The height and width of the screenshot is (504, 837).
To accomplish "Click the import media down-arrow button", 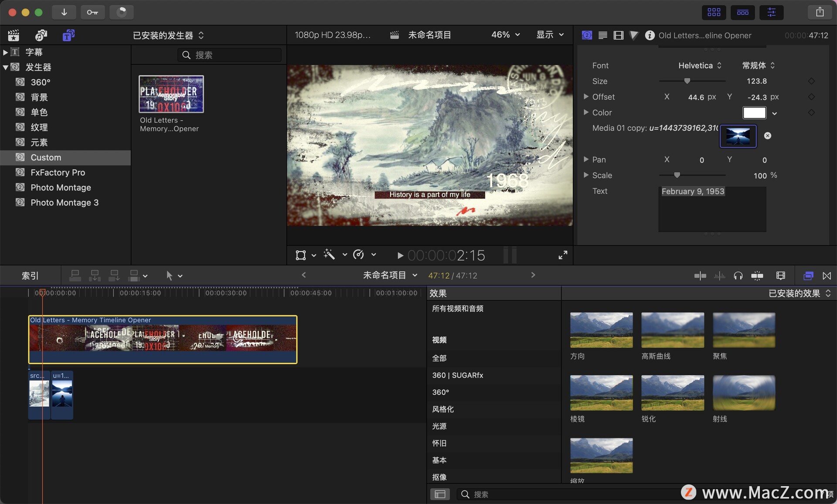I will [64, 12].
